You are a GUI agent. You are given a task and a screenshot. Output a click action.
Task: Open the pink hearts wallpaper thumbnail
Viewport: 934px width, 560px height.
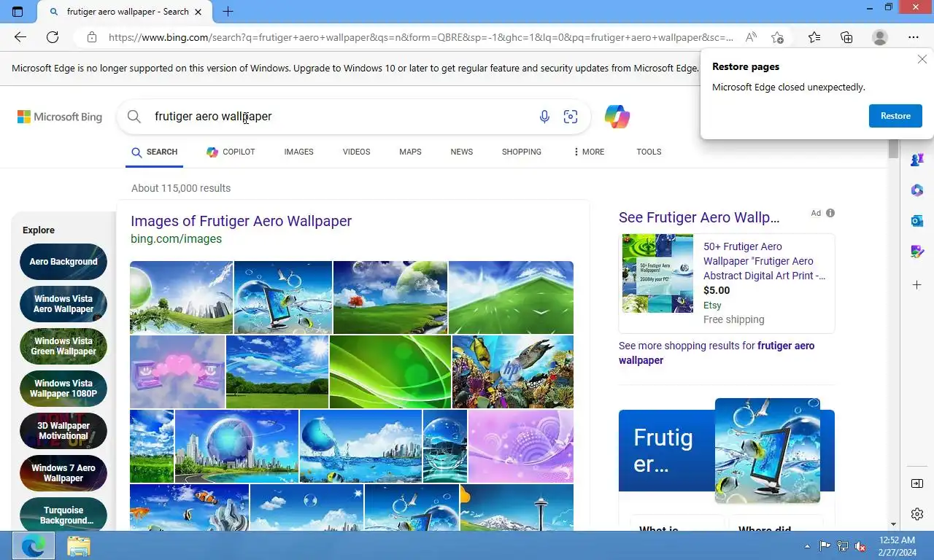tap(177, 372)
